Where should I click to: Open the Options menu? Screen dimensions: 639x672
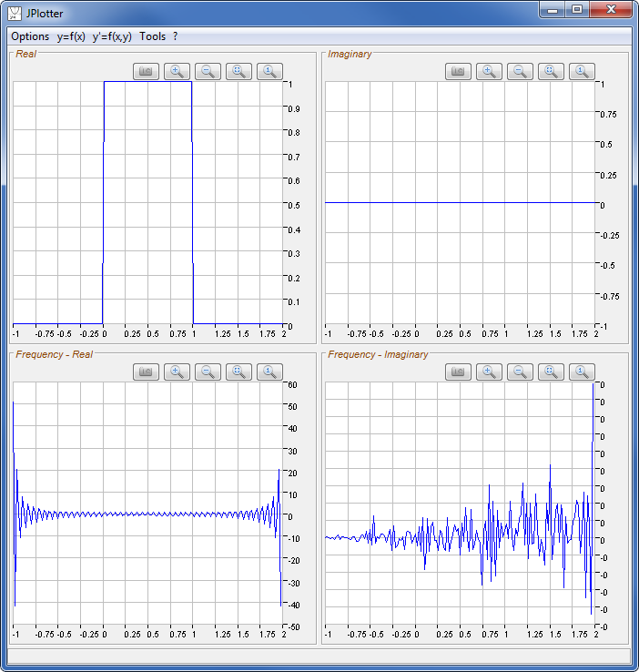30,36
